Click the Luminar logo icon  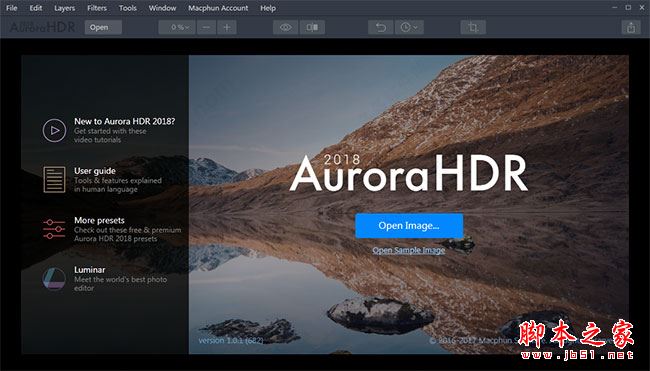[54, 278]
